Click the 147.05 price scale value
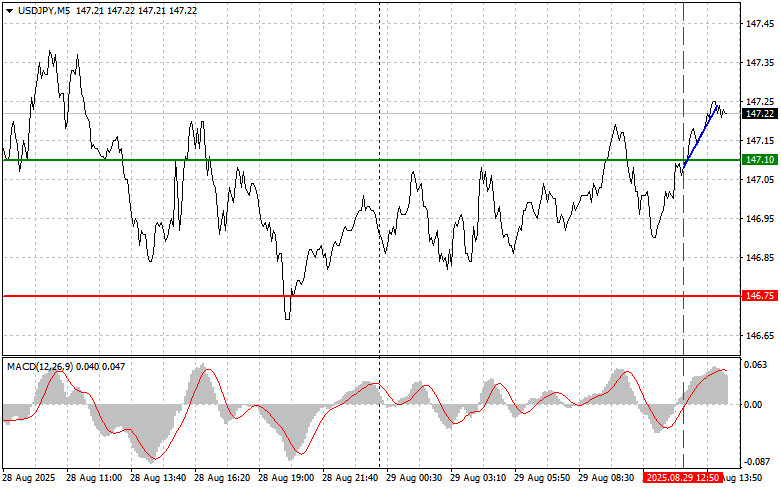781x489 pixels. (x=760, y=180)
